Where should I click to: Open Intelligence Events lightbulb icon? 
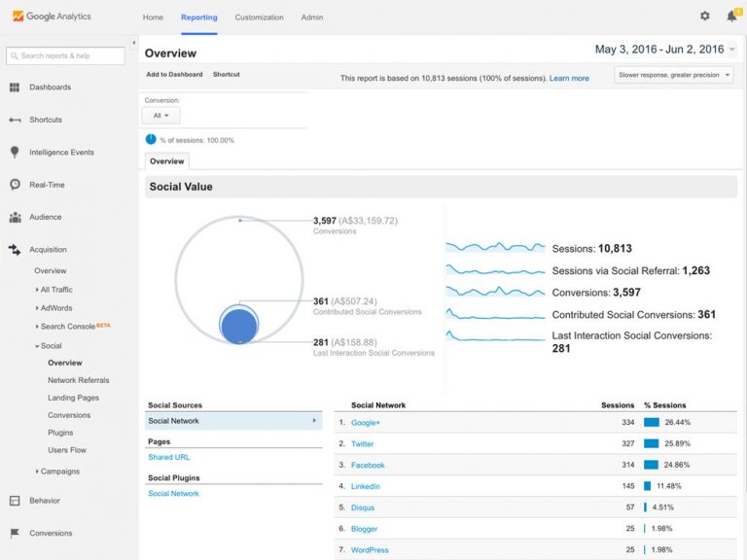tap(15, 153)
